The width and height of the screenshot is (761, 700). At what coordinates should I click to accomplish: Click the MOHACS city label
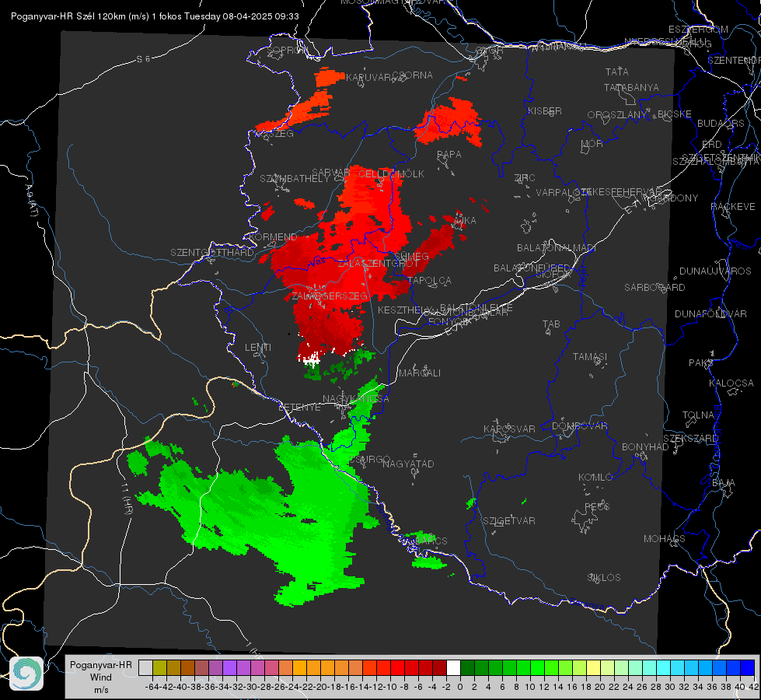664,539
